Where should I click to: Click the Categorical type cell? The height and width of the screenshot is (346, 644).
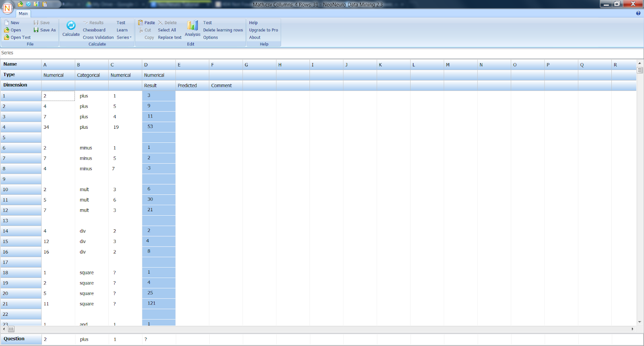91,75
